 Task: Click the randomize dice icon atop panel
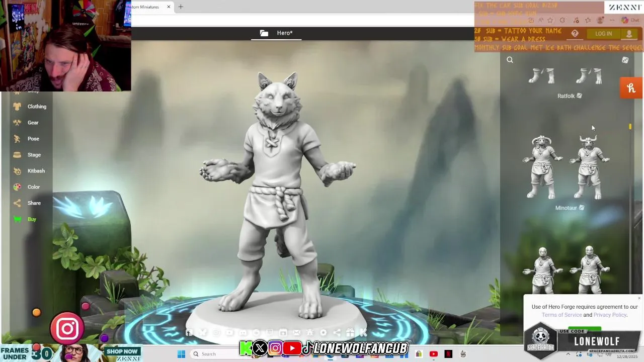click(625, 60)
